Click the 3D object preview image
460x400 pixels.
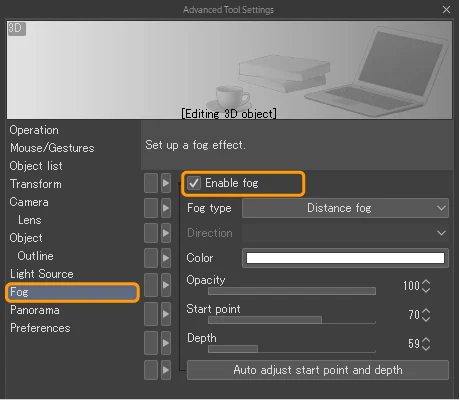point(230,70)
